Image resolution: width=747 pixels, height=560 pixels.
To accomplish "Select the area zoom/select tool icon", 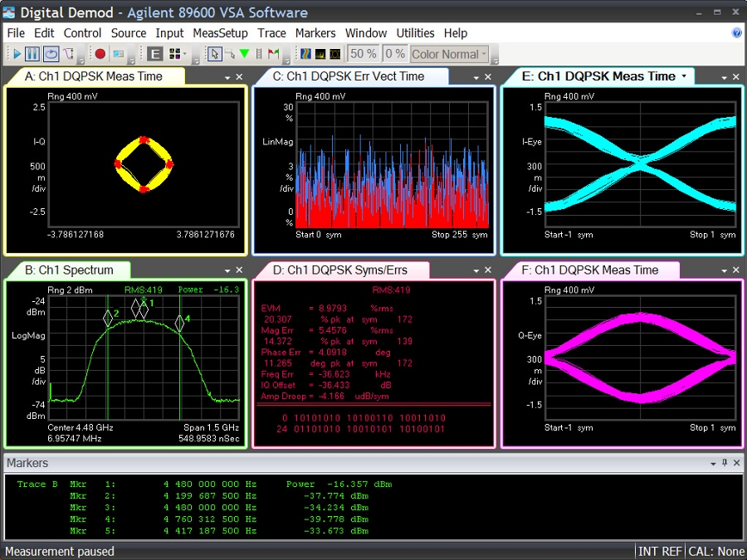I will coord(230,54).
